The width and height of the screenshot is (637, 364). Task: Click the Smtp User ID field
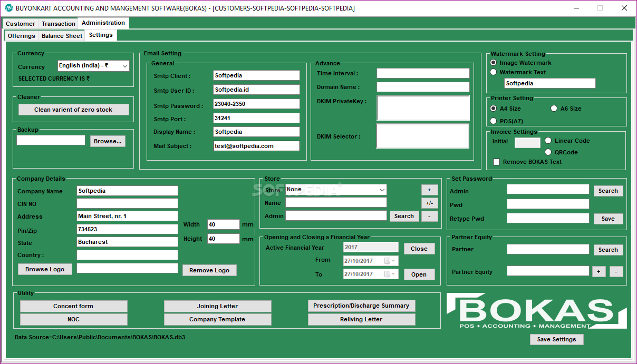256,90
